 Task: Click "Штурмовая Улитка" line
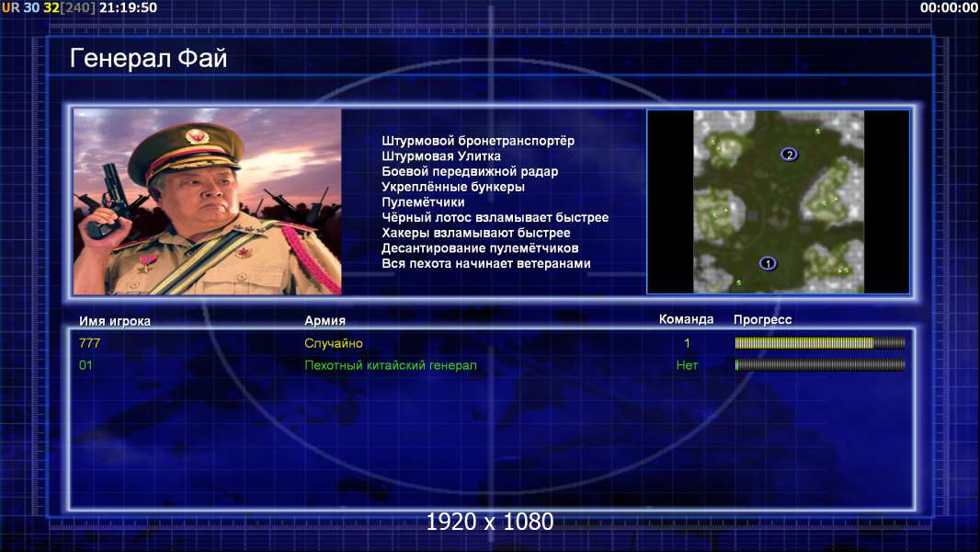[441, 156]
